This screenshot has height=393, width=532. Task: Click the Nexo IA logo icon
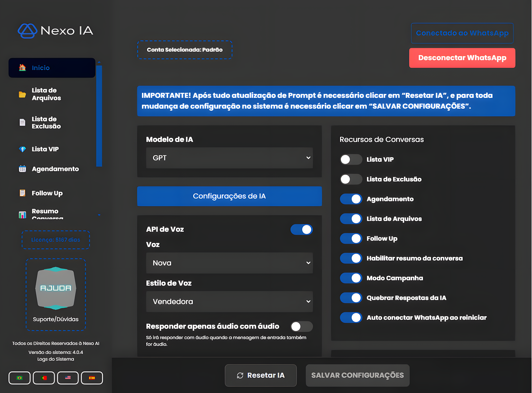[x=27, y=31]
